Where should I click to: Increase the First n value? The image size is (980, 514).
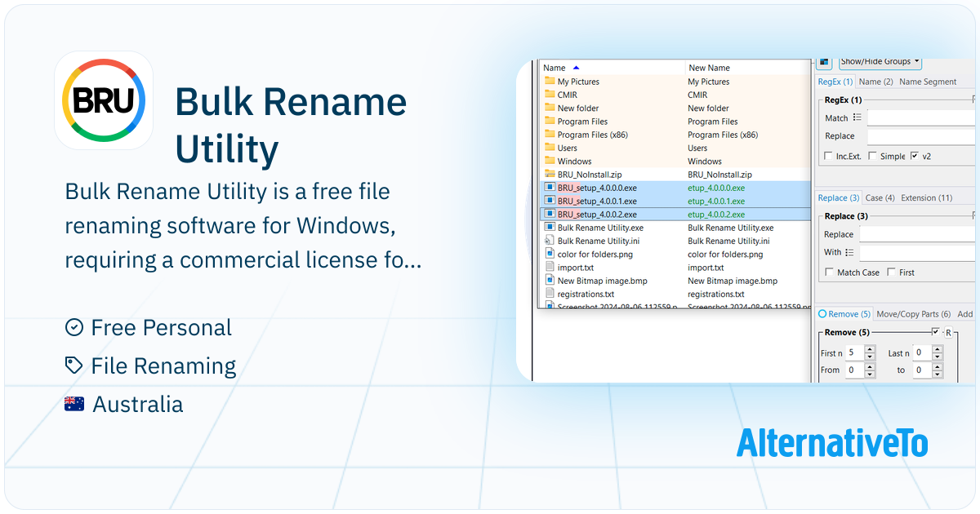870,349
